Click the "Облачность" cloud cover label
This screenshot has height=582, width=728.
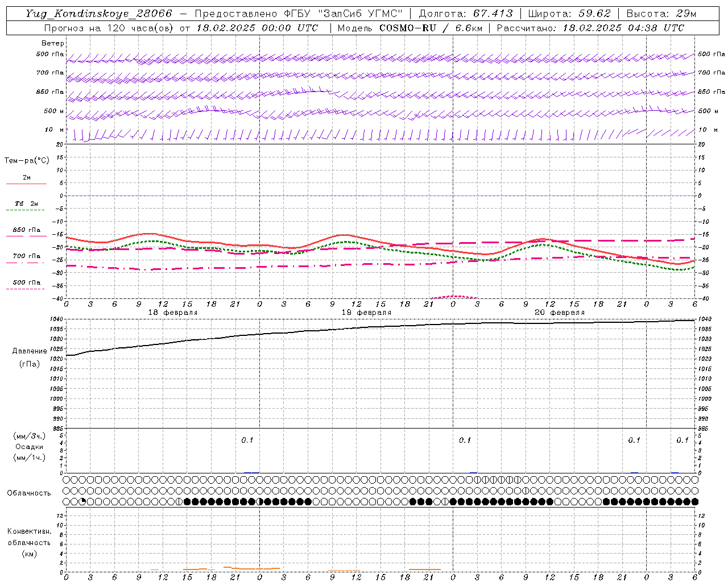pyautogui.click(x=29, y=493)
